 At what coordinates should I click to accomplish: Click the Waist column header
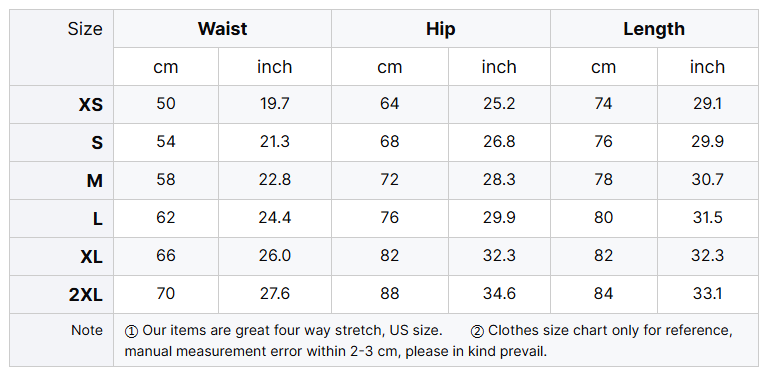coord(222,29)
